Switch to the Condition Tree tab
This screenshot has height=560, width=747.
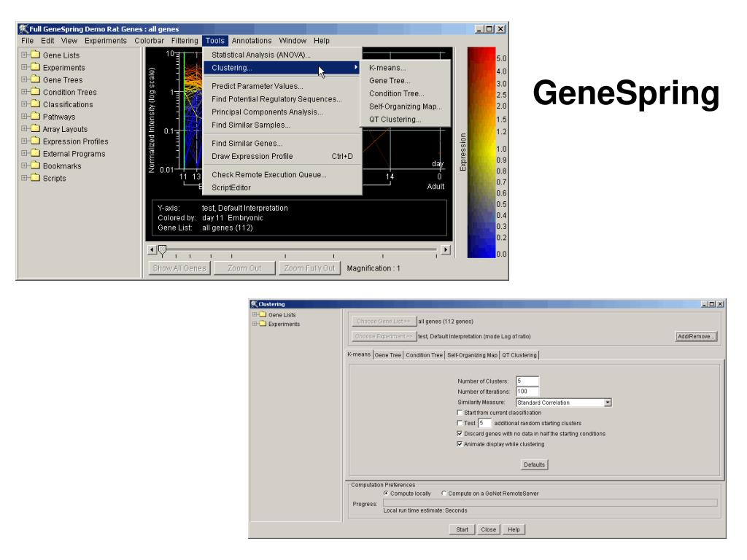coord(424,355)
